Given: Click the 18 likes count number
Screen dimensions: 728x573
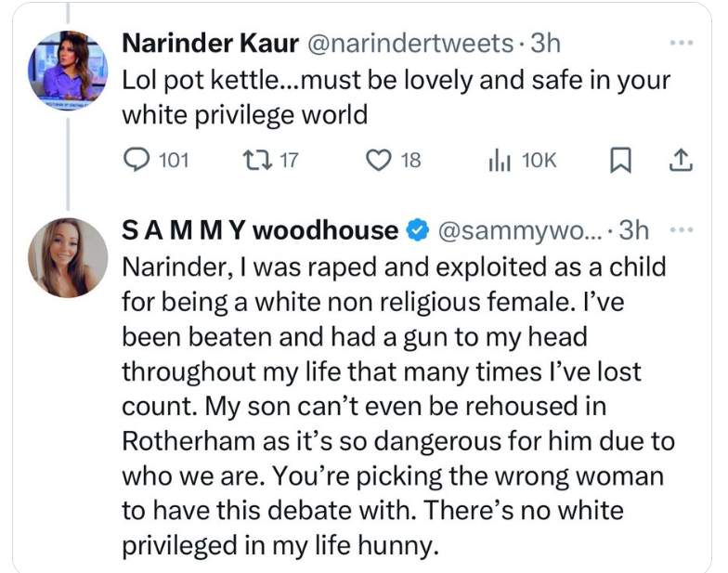Looking at the screenshot, I should [x=409, y=161].
